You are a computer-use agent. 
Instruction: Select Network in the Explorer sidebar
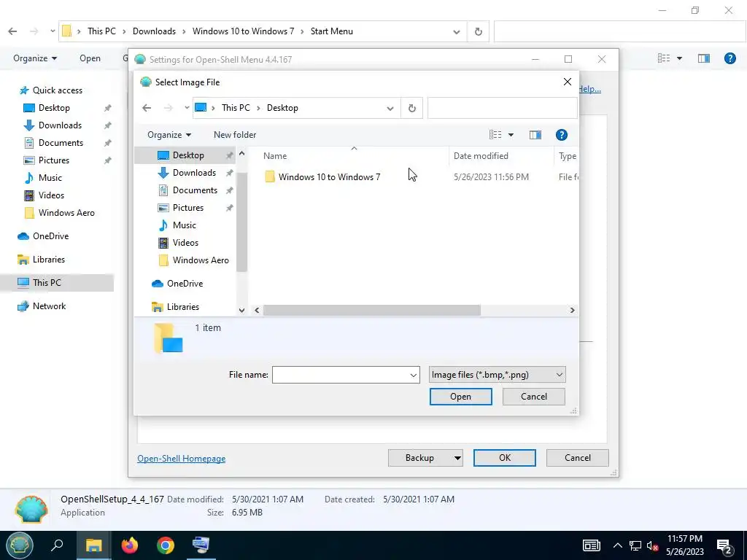49,306
